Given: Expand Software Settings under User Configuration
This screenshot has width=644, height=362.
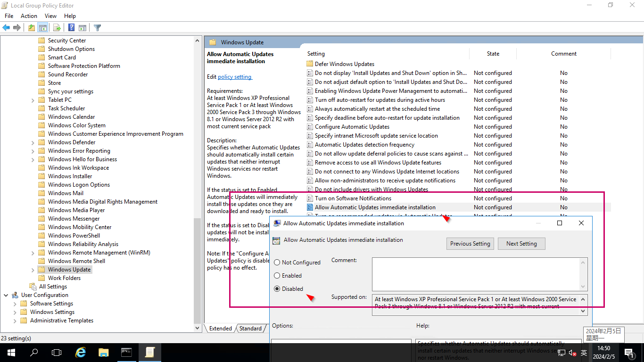Looking at the screenshot, I should click(x=15, y=304).
